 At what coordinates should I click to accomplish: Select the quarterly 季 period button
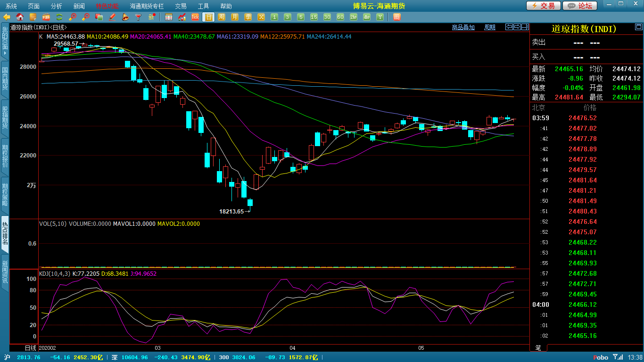point(248,17)
